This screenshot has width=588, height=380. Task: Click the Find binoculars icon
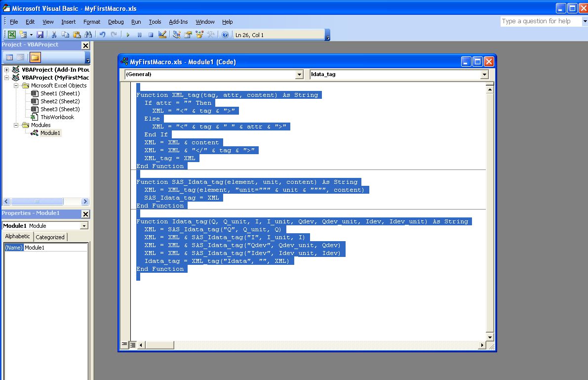click(x=88, y=35)
